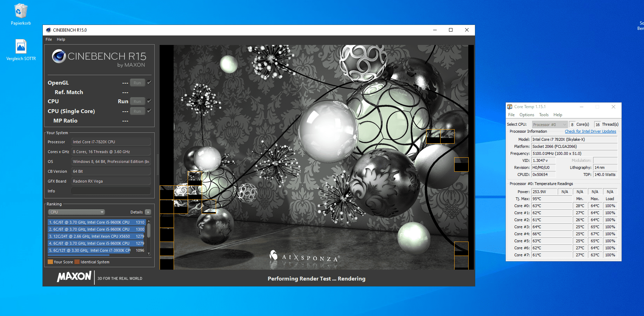Click Core Temp title bar icon

(x=510, y=107)
